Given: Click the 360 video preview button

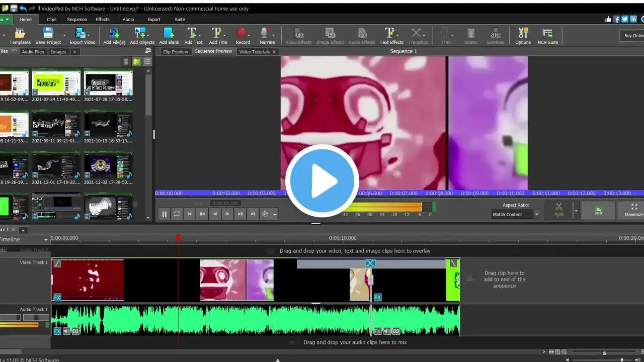Looking at the screenshot, I should (598, 211).
